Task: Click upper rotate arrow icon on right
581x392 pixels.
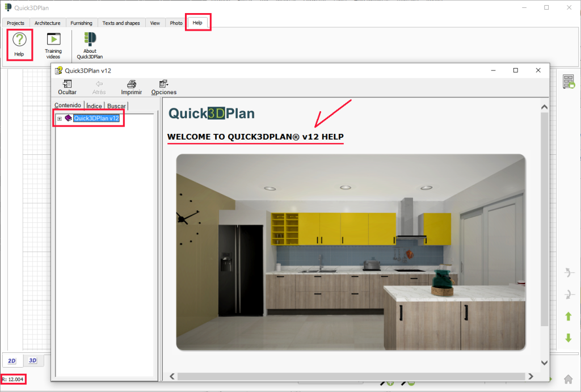Action: (x=569, y=273)
